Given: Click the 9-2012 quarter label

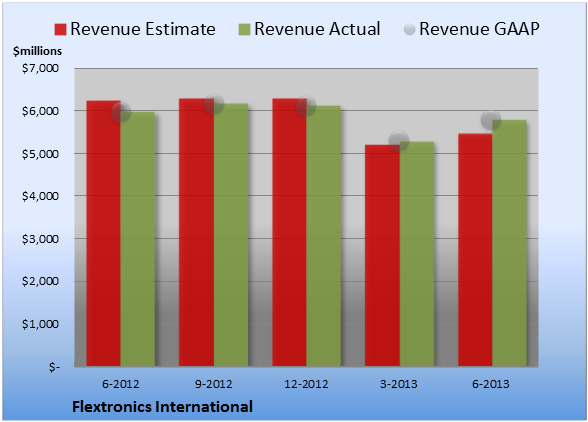Looking at the screenshot, I should coord(214,384).
